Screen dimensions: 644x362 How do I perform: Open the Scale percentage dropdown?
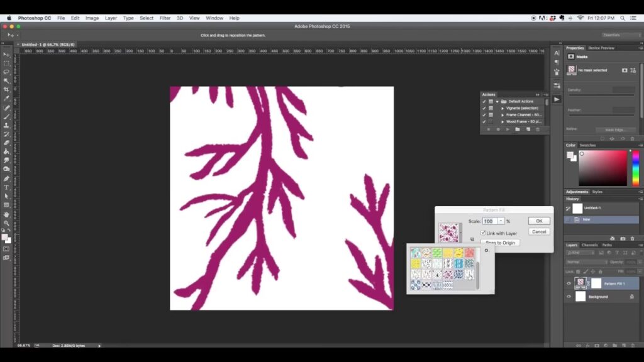(501, 221)
